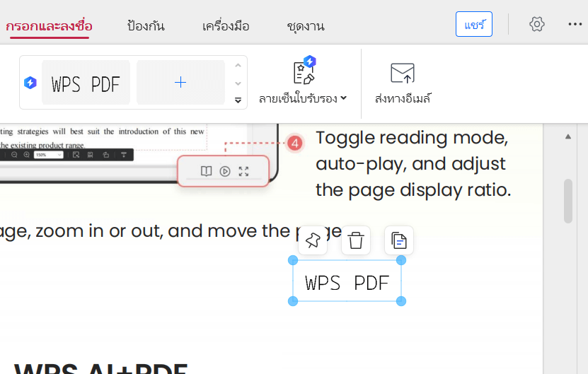Select the WPS PDF signature thumbnail in gallery

pos(86,83)
